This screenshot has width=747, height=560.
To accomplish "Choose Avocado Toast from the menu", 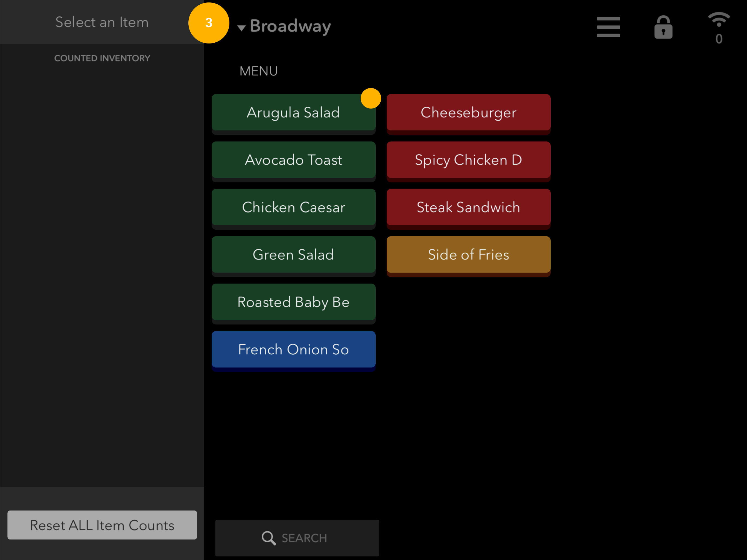I will [x=293, y=160].
